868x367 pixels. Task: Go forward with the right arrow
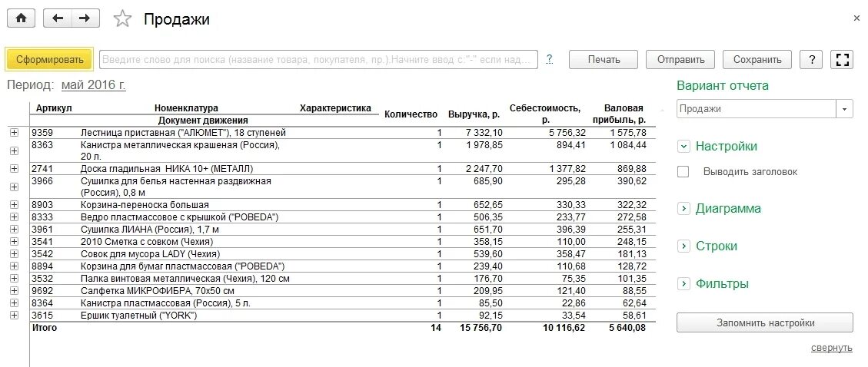pos(85,18)
